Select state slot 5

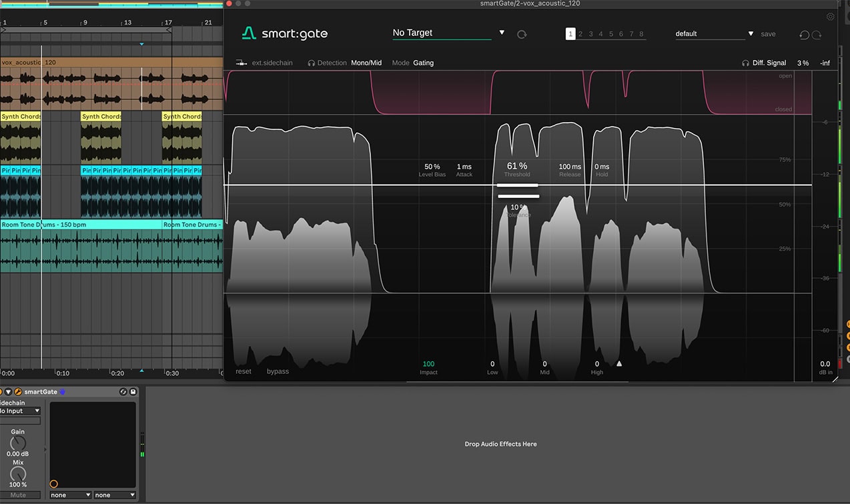[610, 34]
